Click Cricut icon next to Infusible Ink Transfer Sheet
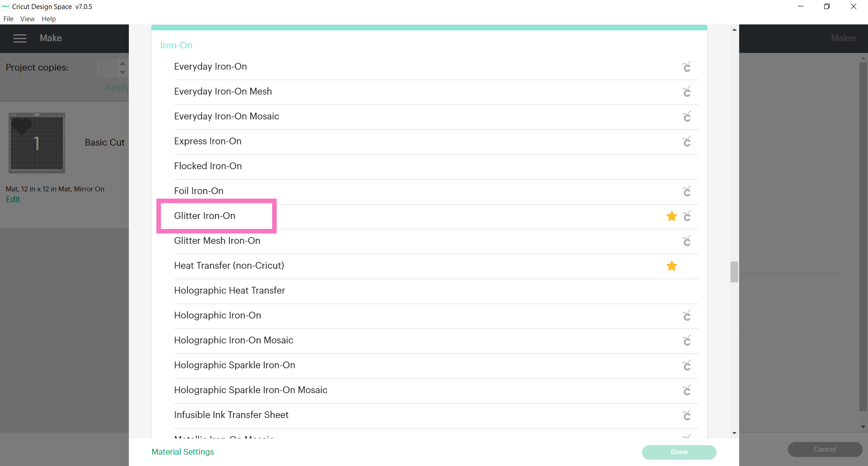Image resolution: width=868 pixels, height=466 pixels. pos(687,415)
